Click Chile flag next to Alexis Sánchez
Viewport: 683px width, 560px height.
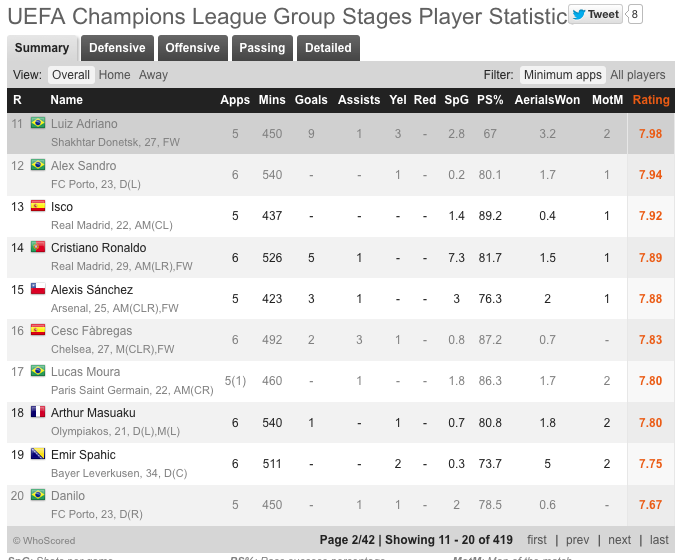tap(38, 290)
